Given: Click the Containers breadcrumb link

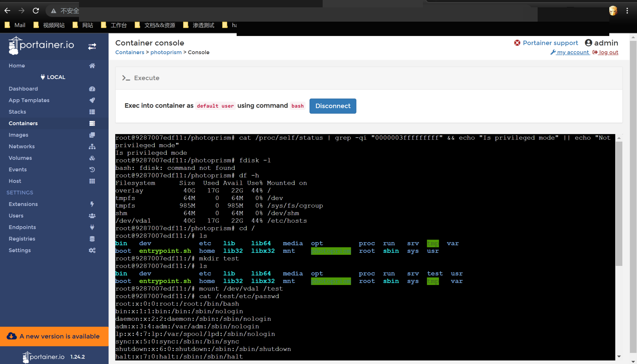Looking at the screenshot, I should coord(130,52).
